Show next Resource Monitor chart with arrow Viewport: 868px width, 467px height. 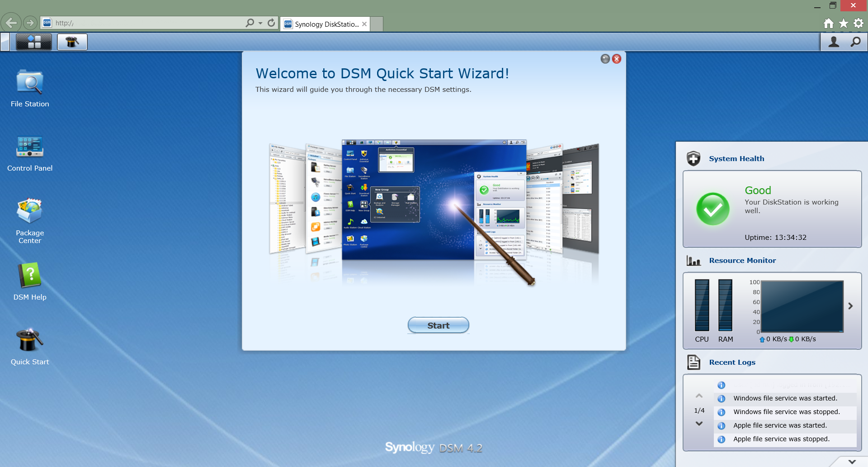pos(850,306)
